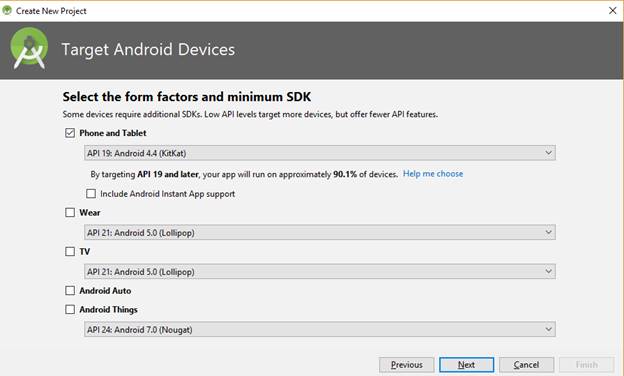624x376 pixels.
Task: Enable the Android Auto checkbox
Action: coord(70,291)
